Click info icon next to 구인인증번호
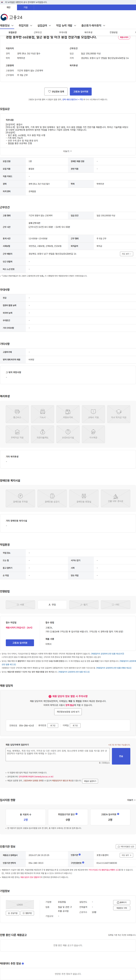 click(x=83, y=862)
